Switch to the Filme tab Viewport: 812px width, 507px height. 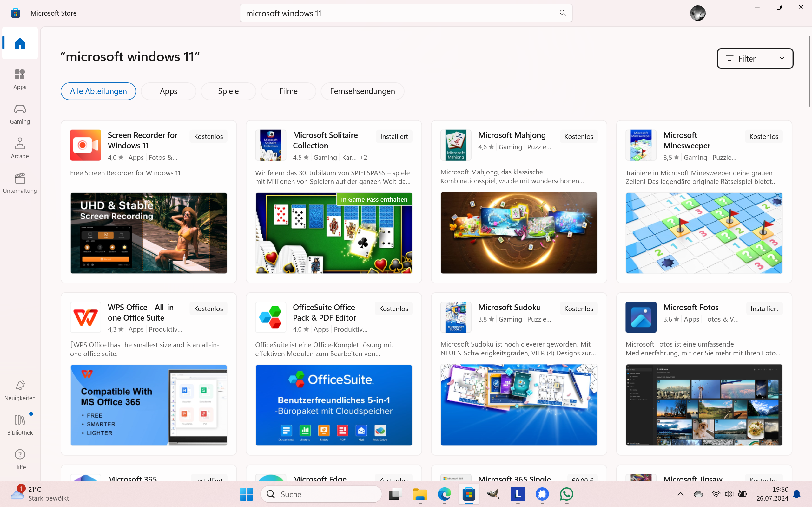pyautogui.click(x=288, y=91)
